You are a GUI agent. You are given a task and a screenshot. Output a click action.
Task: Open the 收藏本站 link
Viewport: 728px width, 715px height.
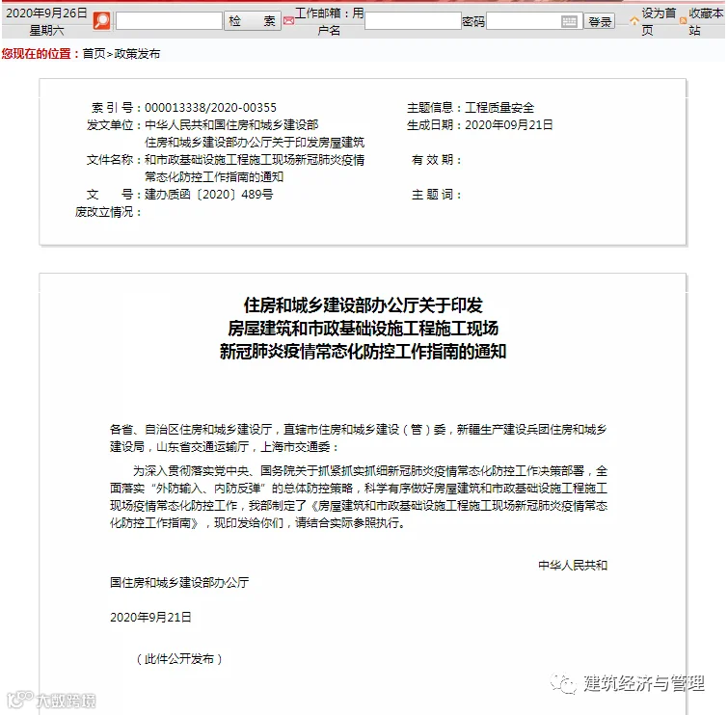pyautogui.click(x=706, y=22)
